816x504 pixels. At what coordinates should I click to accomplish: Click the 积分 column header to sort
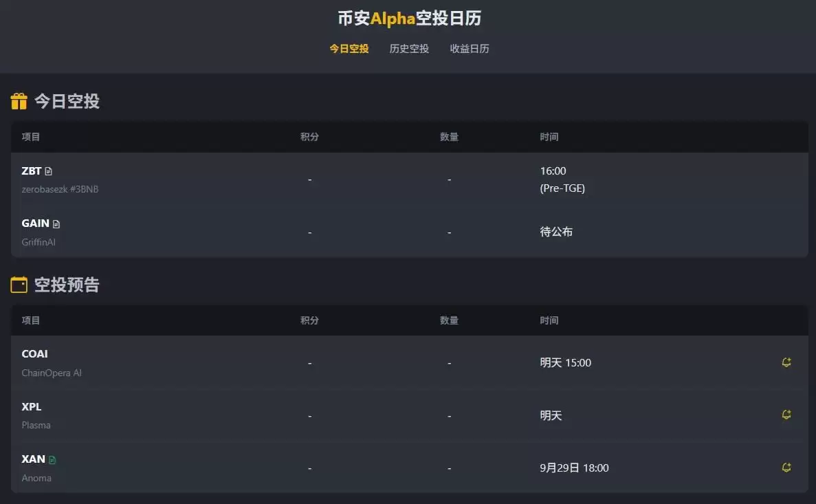pyautogui.click(x=309, y=137)
